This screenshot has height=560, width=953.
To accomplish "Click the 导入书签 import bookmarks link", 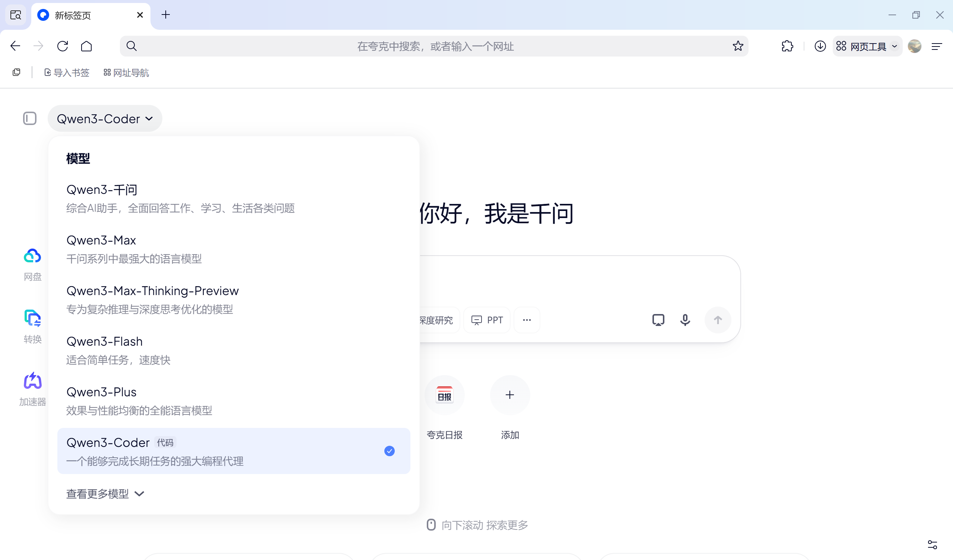I will tap(67, 72).
